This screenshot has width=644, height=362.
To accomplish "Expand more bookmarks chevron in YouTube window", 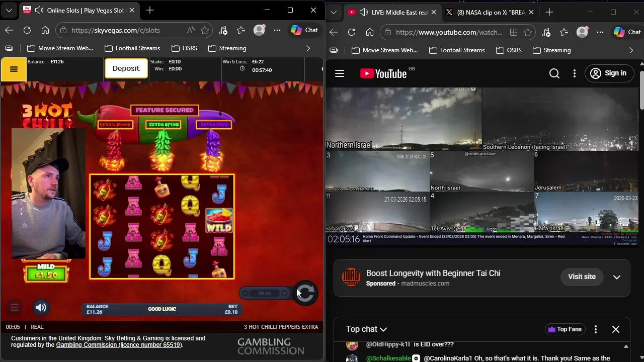I will click(631, 50).
